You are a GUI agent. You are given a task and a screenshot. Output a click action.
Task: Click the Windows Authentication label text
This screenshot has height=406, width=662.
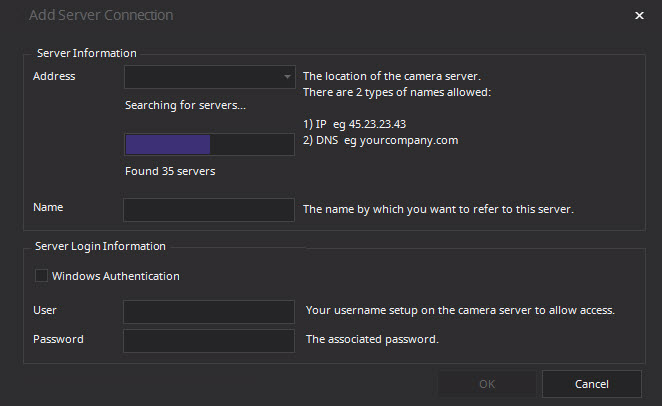pyautogui.click(x=116, y=276)
